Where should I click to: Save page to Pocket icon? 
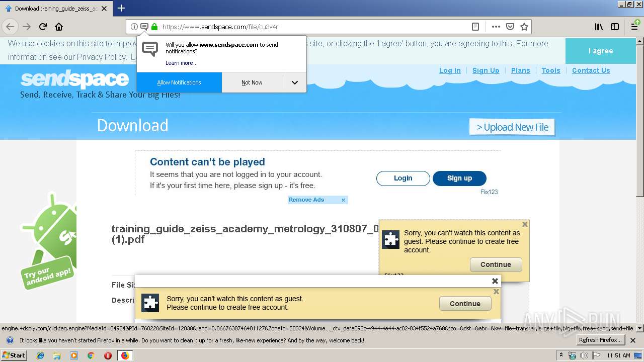coord(510,27)
